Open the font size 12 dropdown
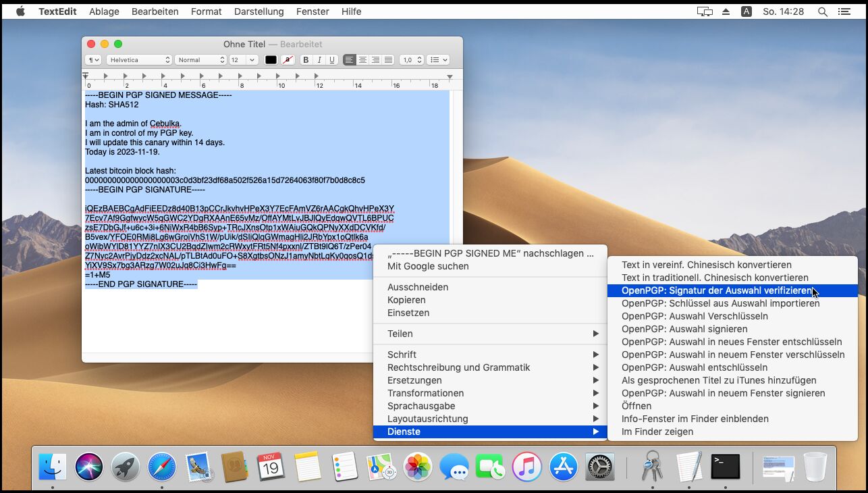 [243, 60]
